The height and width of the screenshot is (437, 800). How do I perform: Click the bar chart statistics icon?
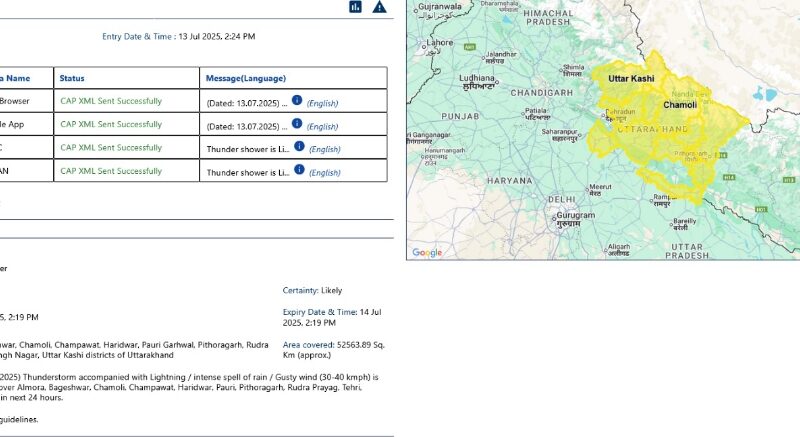[355, 7]
